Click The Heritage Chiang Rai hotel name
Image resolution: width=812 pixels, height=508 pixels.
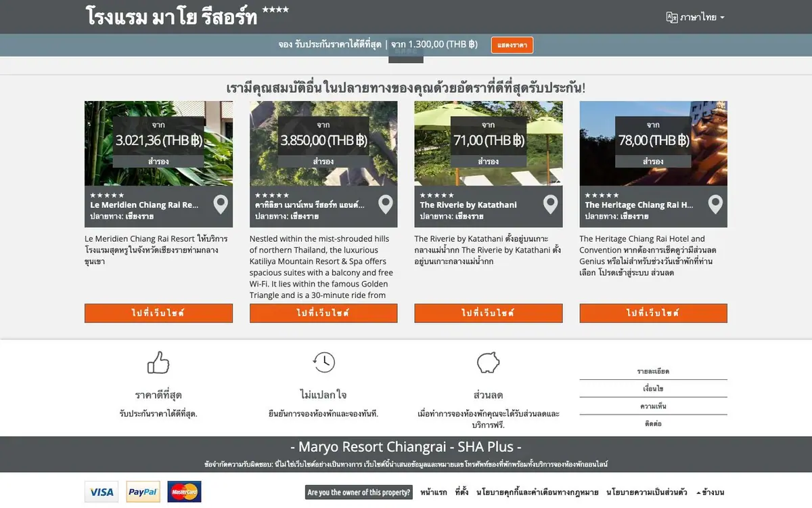tap(639, 205)
